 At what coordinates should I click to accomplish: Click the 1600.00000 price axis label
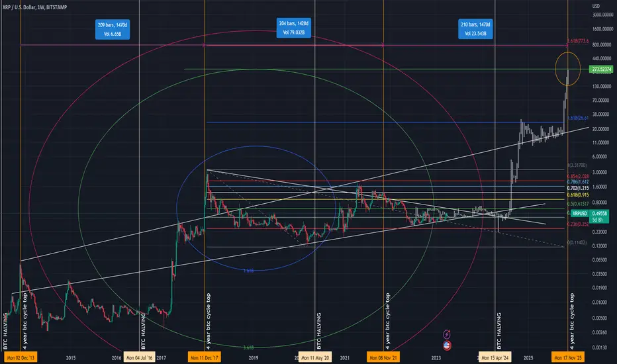pyautogui.click(x=603, y=29)
